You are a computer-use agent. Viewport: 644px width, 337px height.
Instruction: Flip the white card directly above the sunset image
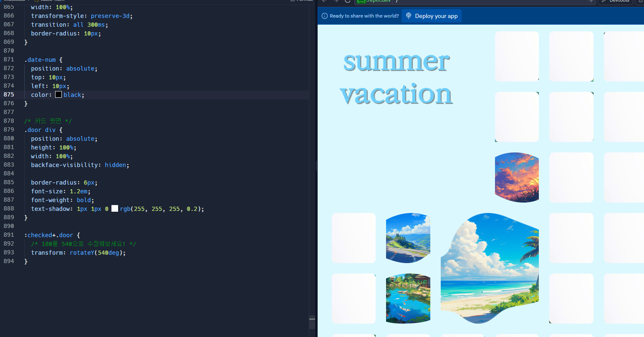pyautogui.click(x=517, y=117)
